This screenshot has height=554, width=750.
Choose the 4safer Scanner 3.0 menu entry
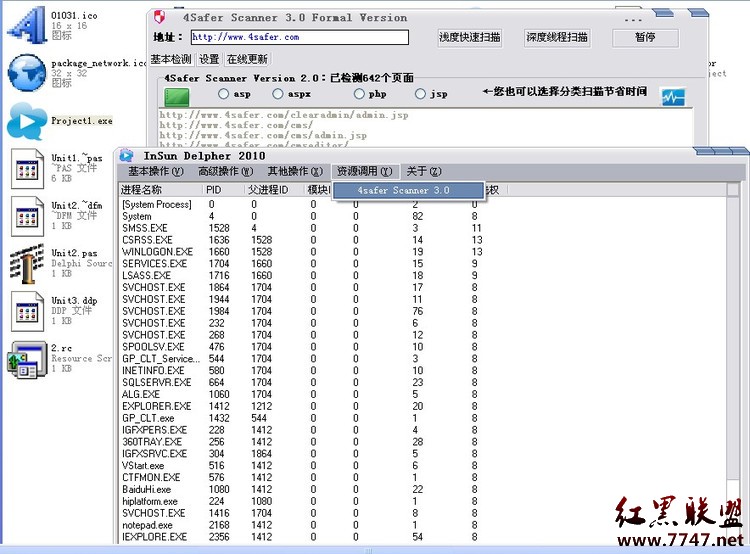coord(408,190)
